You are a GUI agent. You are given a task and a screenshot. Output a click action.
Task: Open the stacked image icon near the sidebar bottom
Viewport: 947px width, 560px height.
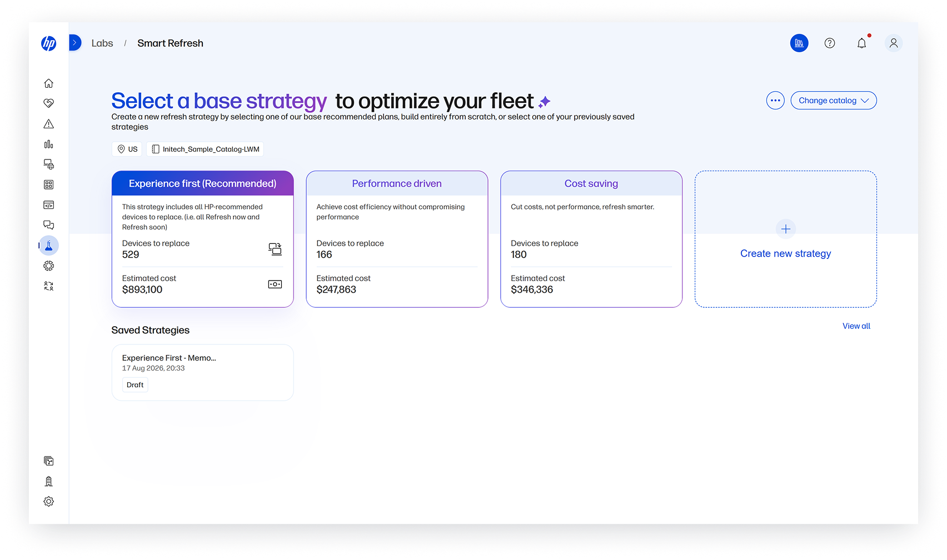tap(49, 461)
